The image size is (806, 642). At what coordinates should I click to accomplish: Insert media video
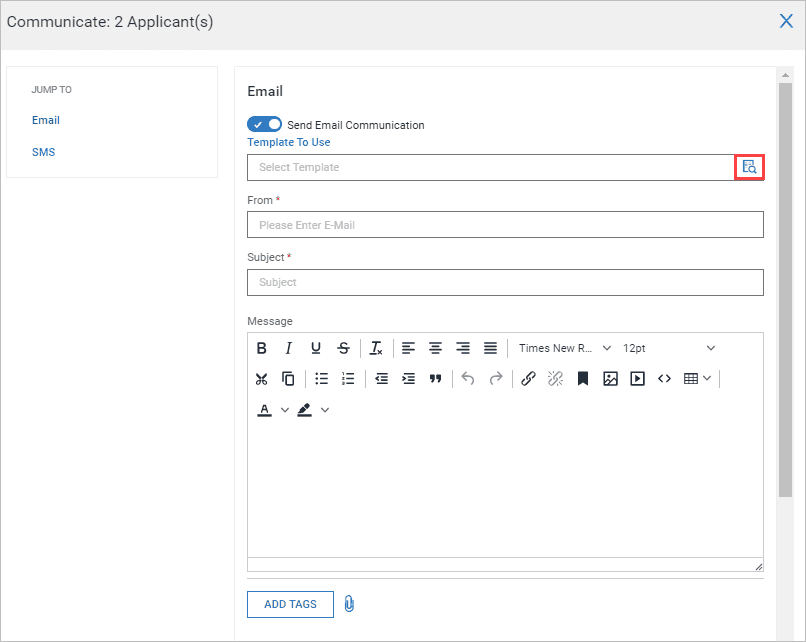pos(637,379)
